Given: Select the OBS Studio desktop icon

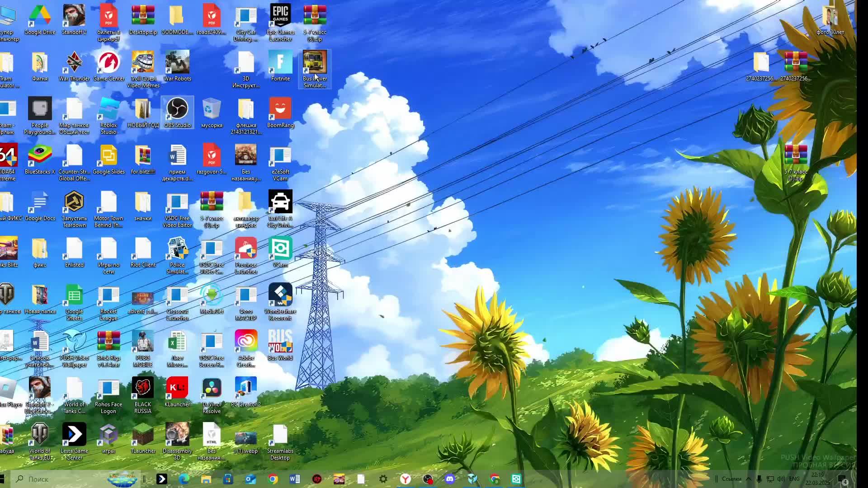Looking at the screenshot, I should click(177, 110).
